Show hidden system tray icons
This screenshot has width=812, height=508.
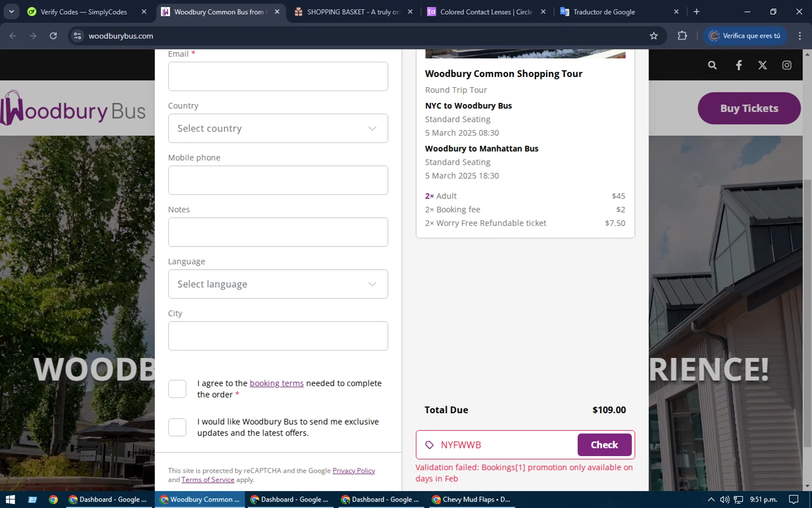pos(711,499)
